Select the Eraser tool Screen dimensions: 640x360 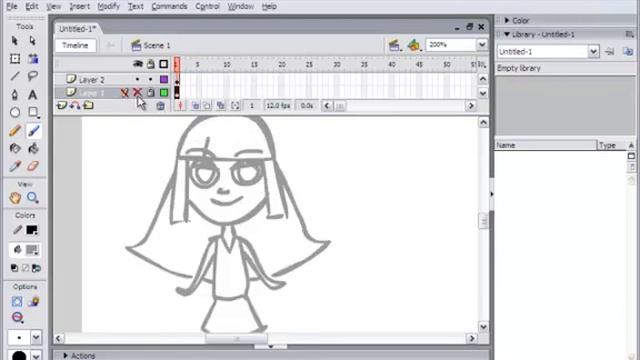(x=33, y=166)
